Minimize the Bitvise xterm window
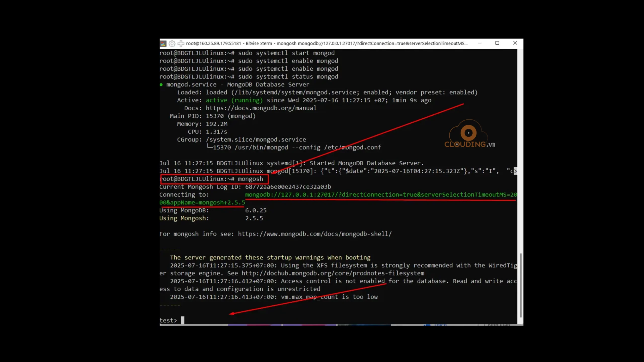 (480, 43)
